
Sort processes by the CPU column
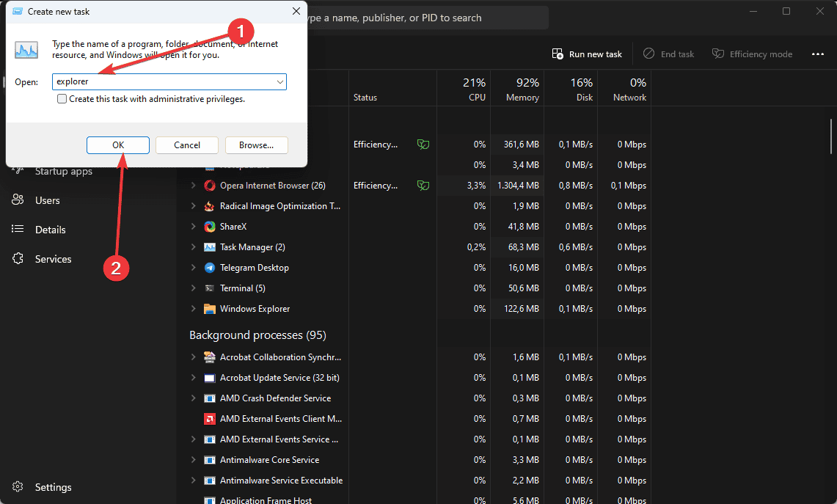pyautogui.click(x=464, y=89)
